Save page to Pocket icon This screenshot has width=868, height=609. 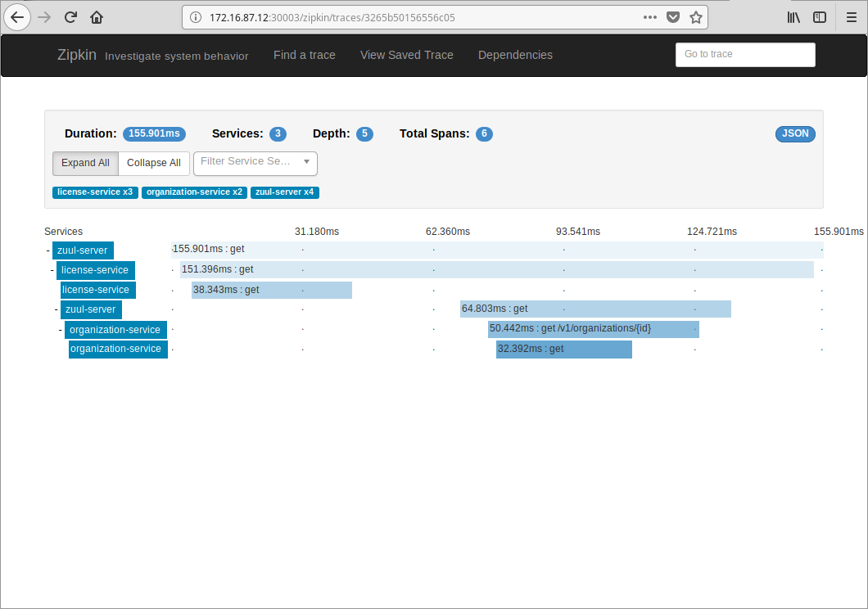pos(673,18)
